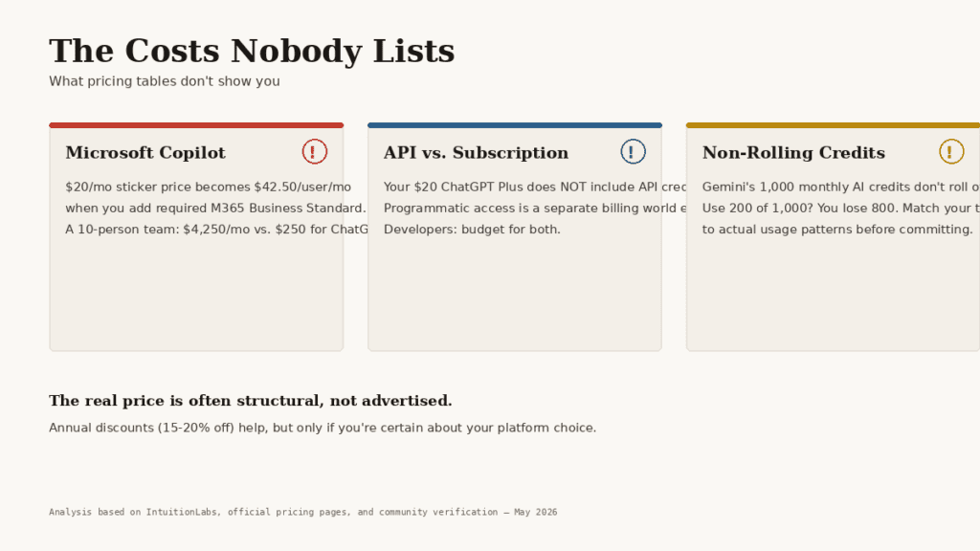Image resolution: width=980 pixels, height=551 pixels.
Task: Click the 10-person team cost comparison line
Action: point(216,230)
